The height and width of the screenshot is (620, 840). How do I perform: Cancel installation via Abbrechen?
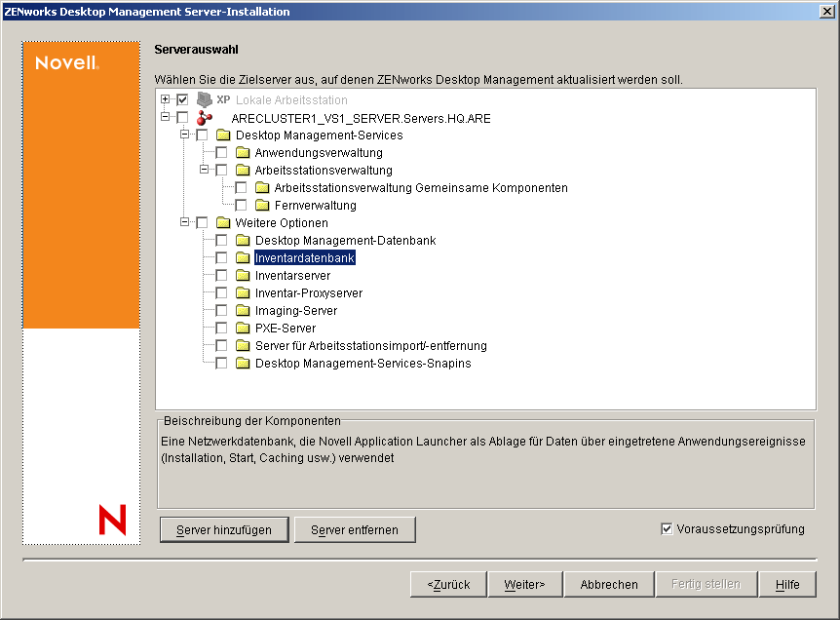[x=609, y=584]
